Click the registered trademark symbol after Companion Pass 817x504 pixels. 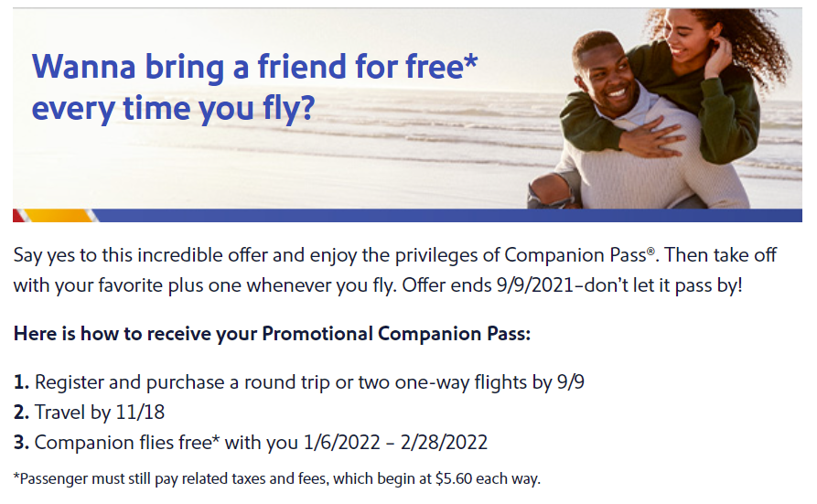pyautogui.click(x=650, y=251)
